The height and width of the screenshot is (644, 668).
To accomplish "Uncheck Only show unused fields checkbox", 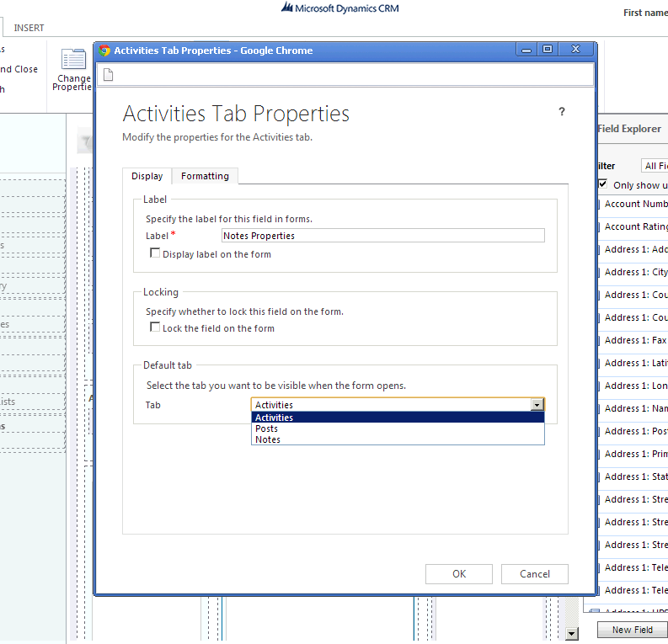I will (x=602, y=184).
